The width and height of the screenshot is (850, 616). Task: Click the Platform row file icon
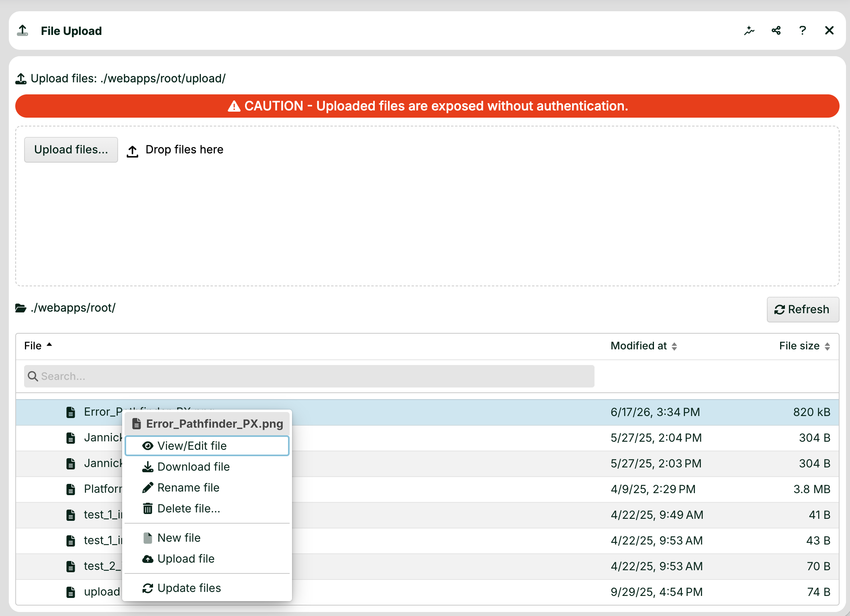click(x=71, y=489)
